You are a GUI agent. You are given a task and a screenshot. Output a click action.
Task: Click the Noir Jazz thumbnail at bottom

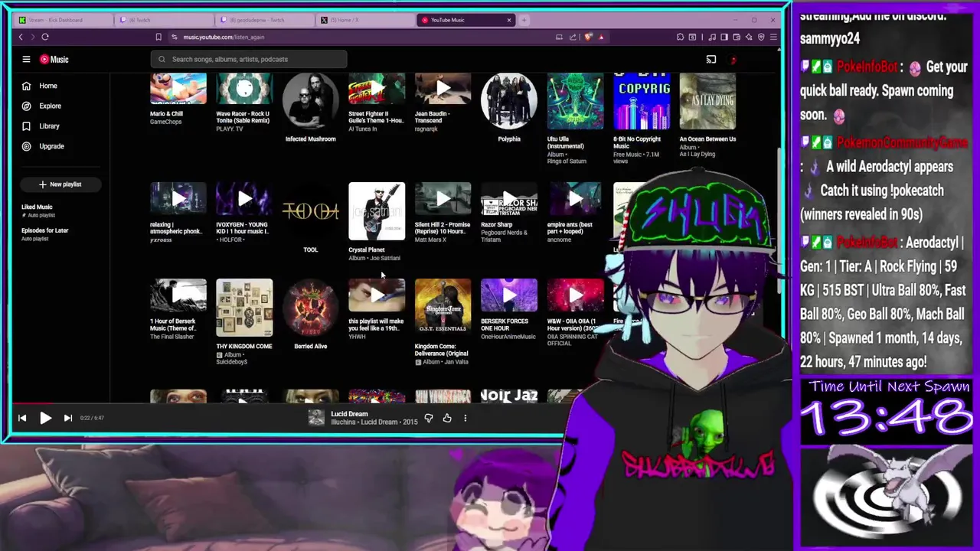[509, 396]
